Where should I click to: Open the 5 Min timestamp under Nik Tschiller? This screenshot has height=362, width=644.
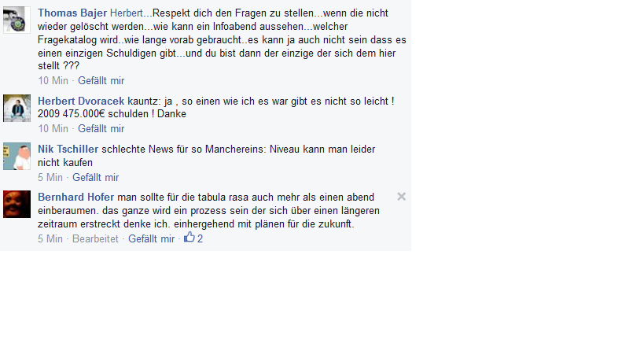pyautogui.click(x=50, y=178)
